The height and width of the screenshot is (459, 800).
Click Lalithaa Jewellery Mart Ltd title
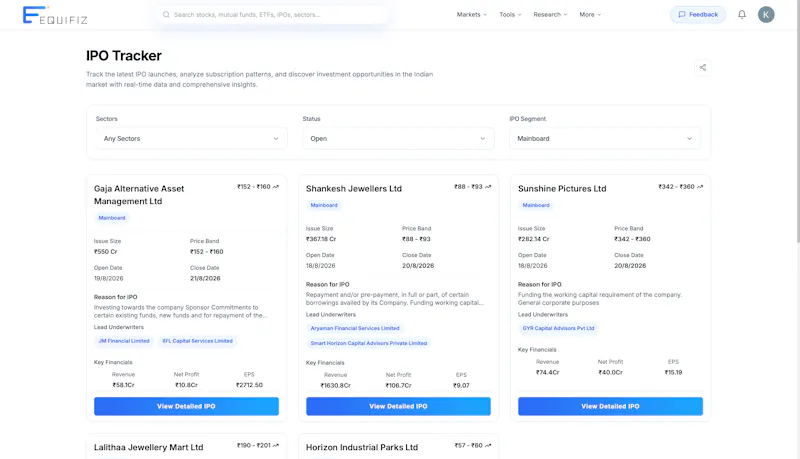[x=148, y=447]
